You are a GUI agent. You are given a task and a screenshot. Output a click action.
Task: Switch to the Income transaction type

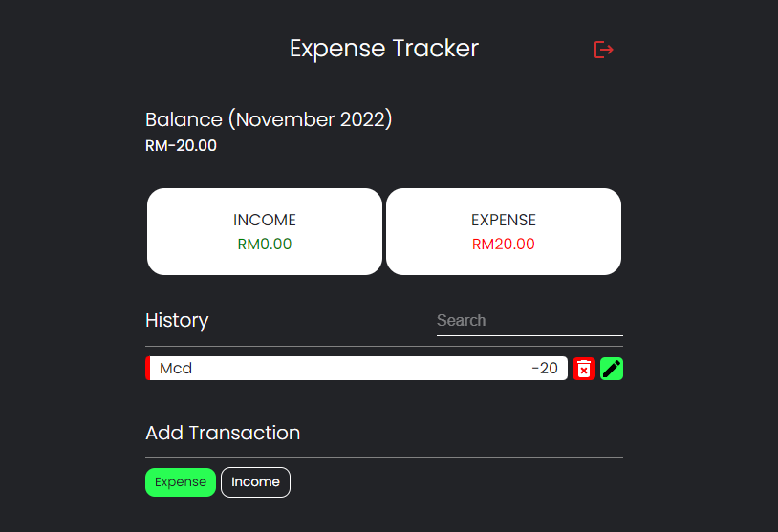pyautogui.click(x=255, y=482)
